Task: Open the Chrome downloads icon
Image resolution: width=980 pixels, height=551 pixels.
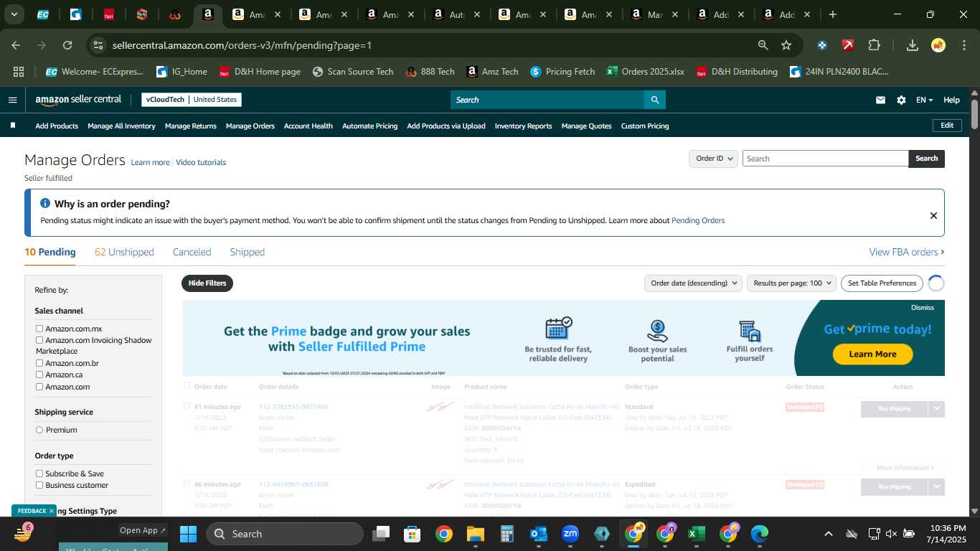Action: click(x=913, y=45)
